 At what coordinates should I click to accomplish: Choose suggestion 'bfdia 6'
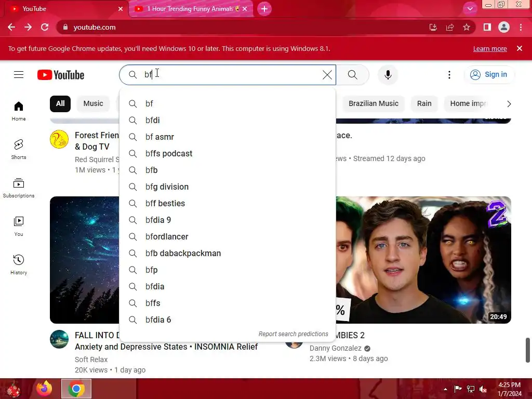pyautogui.click(x=228, y=320)
